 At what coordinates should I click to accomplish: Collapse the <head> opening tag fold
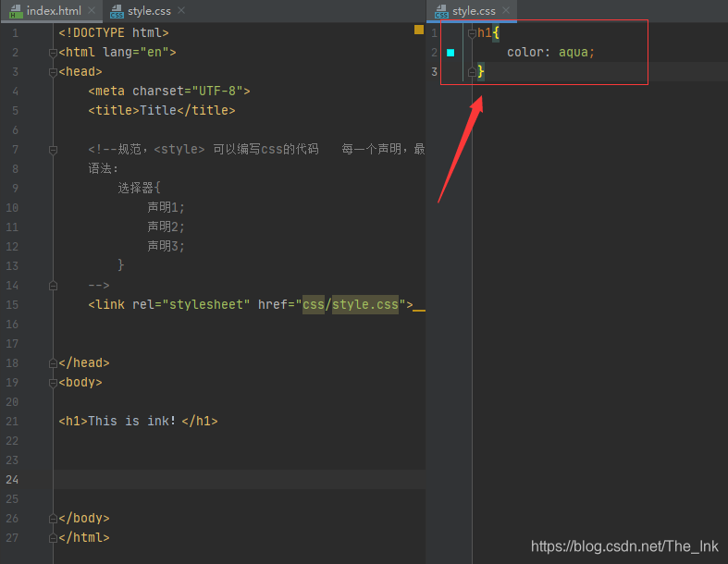[x=53, y=72]
